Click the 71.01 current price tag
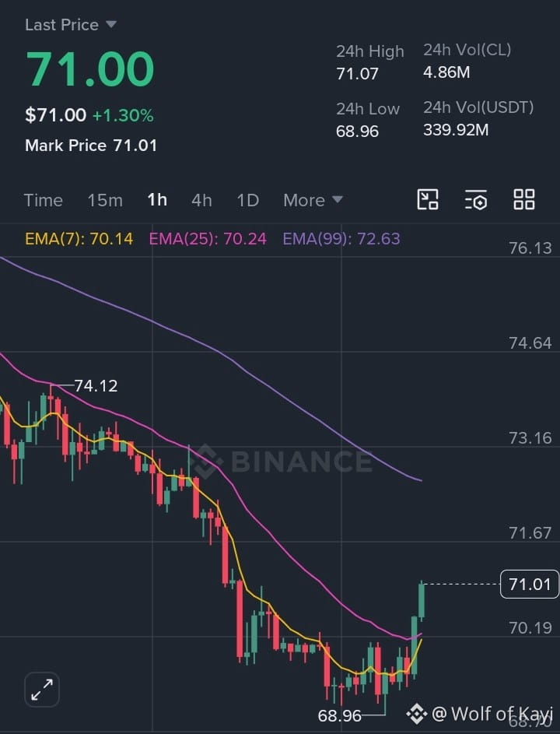The width and height of the screenshot is (560, 734). pyautogui.click(x=530, y=585)
